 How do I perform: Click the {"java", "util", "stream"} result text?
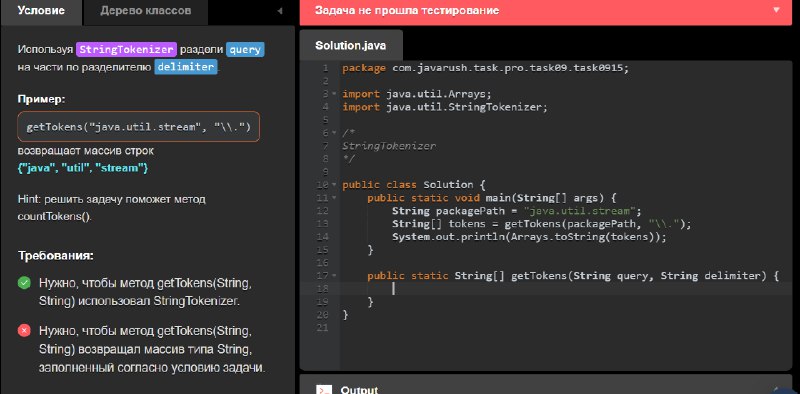83,168
